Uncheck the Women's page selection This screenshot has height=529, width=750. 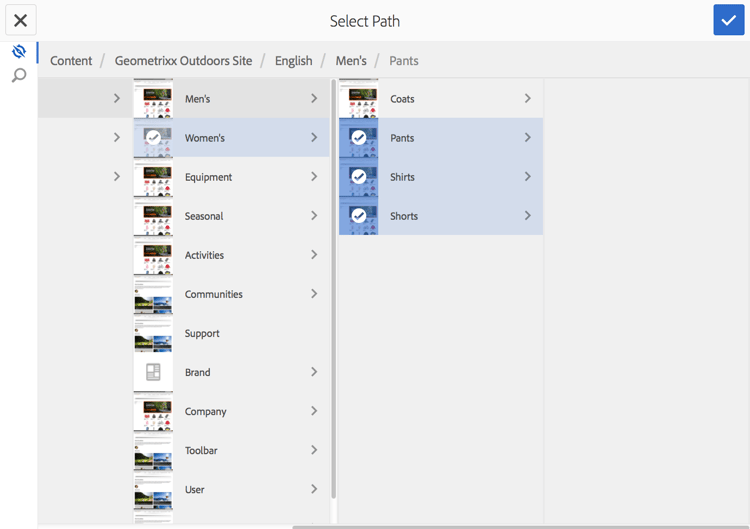pos(153,138)
